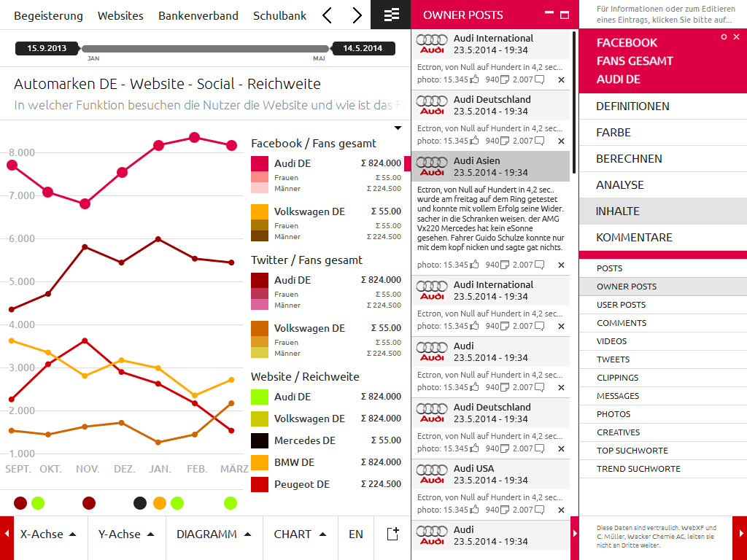Like the first Audi International post
Screen dimensions: 747x560
[x=474, y=79]
